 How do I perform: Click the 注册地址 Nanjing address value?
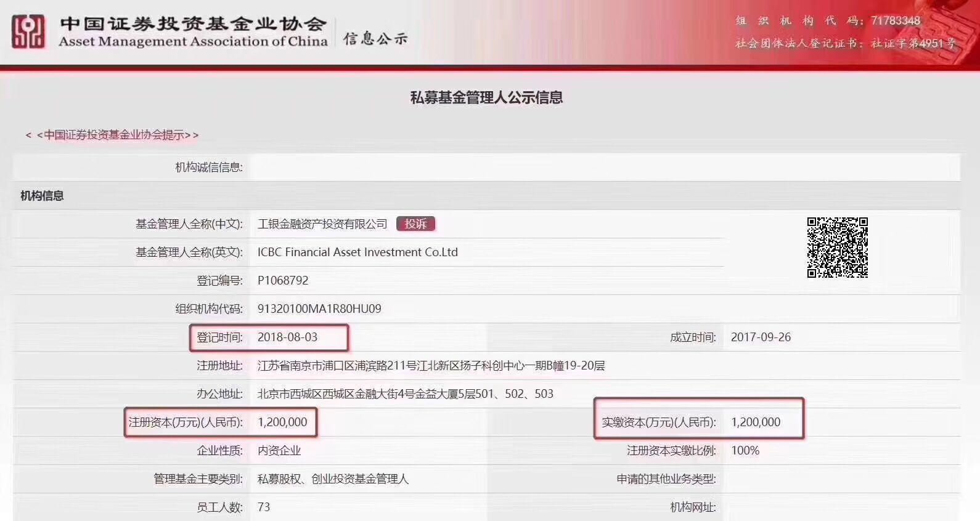pos(431,365)
